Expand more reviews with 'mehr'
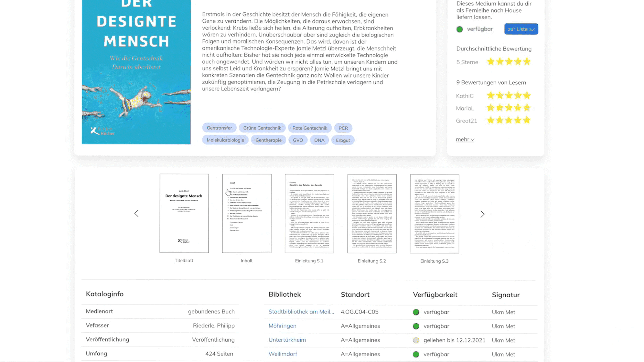Viewport: 644px width, 362px height. [465, 140]
